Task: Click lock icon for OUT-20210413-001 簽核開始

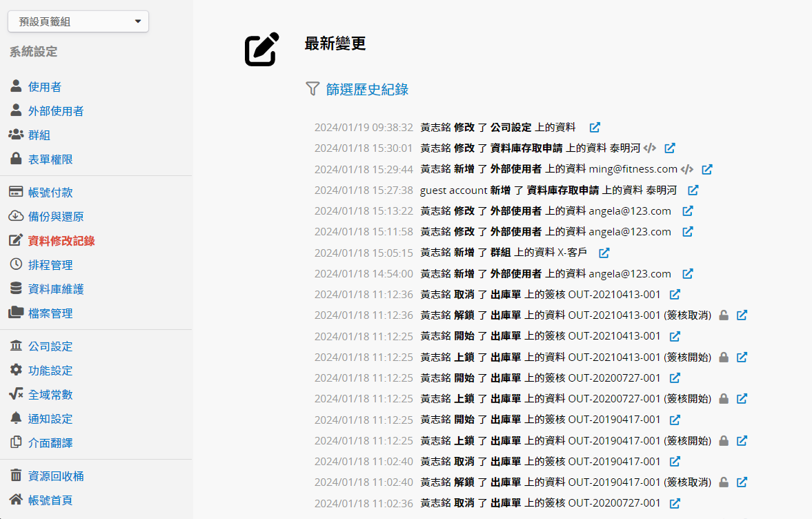Action: click(x=724, y=358)
